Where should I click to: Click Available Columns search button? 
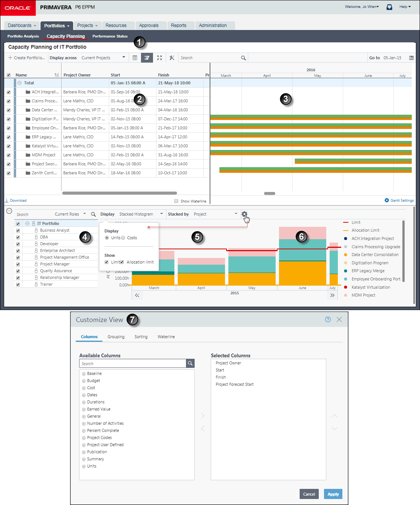coord(190,363)
